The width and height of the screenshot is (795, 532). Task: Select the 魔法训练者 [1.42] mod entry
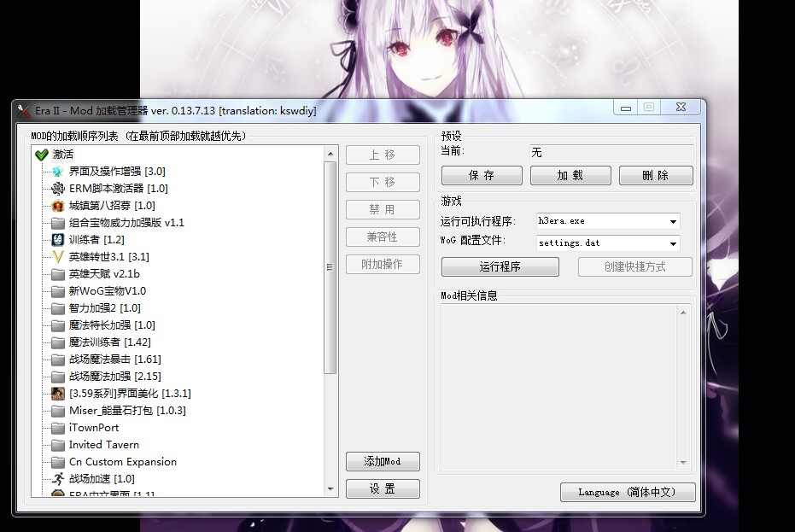coord(109,342)
